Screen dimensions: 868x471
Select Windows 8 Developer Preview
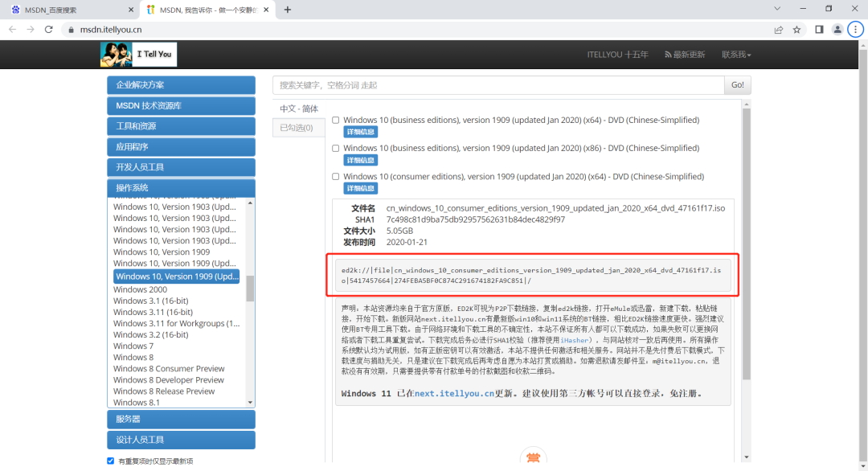click(168, 379)
